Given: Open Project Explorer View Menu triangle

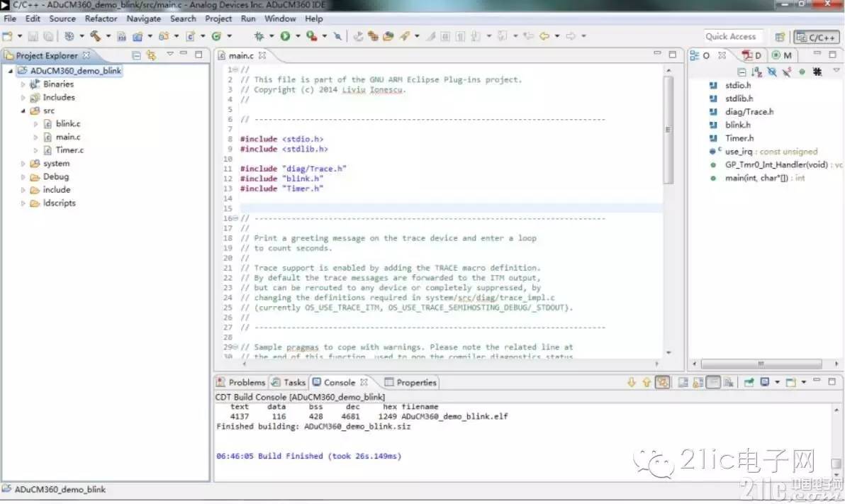Looking at the screenshot, I should pyautogui.click(x=170, y=54).
